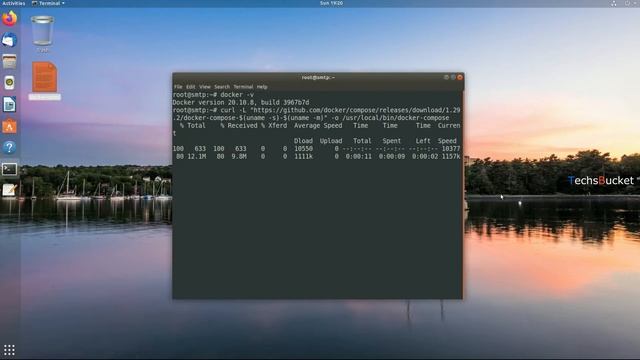Image resolution: width=640 pixels, height=360 pixels.
Task: Click Activities in the top bar
Action: 14,3
